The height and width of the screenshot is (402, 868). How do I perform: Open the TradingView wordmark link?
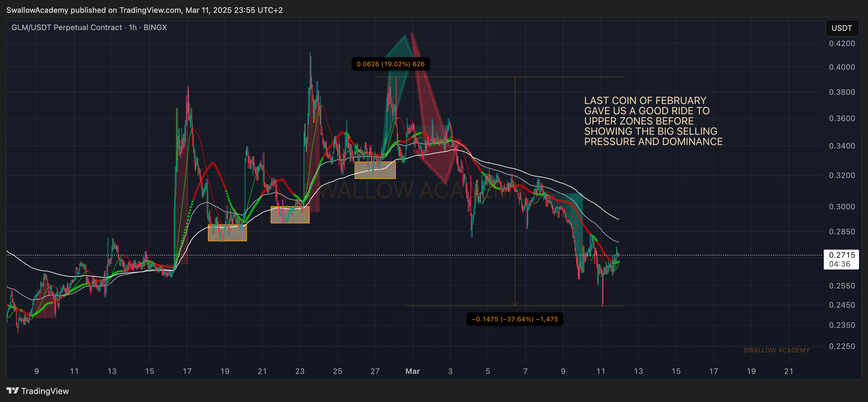(x=45, y=391)
